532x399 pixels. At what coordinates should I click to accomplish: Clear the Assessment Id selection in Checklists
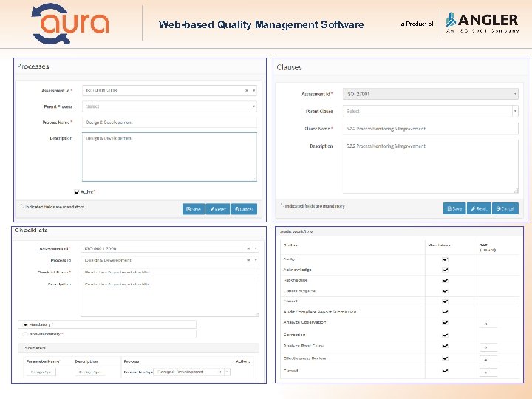coord(248,249)
